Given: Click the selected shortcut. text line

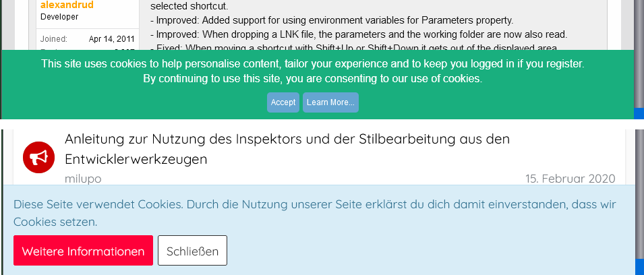Looking at the screenshot, I should 189,6.
